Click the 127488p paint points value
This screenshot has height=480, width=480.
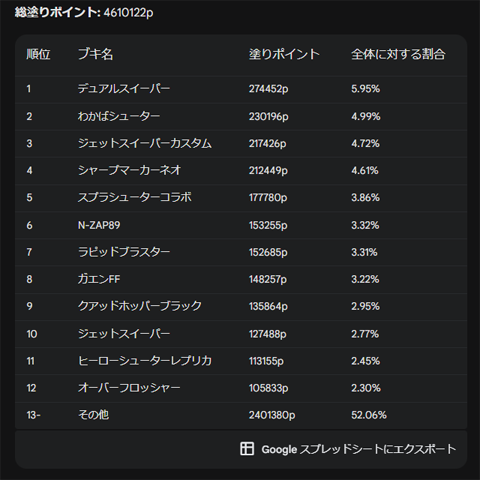click(x=267, y=334)
